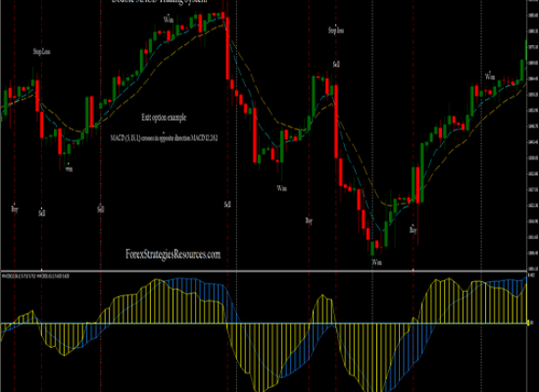Click the ForexStrategiesResources.com watermark text
This screenshot has height=392, width=539.
pyautogui.click(x=172, y=255)
